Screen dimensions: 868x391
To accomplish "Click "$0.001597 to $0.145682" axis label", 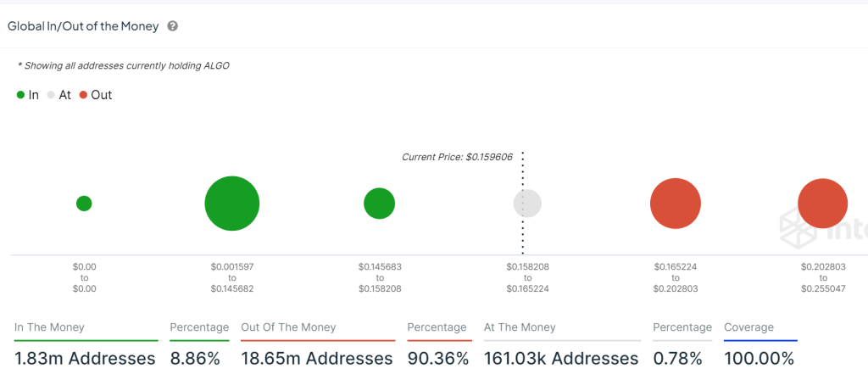I will tap(232, 277).
